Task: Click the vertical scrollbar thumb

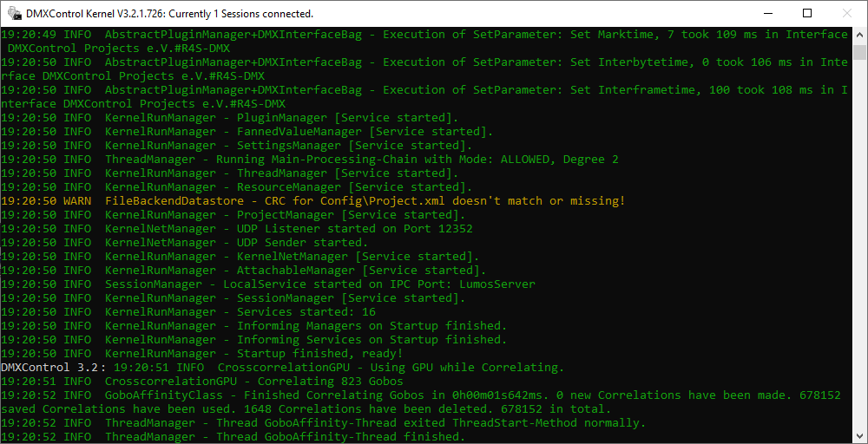Action: [859, 52]
